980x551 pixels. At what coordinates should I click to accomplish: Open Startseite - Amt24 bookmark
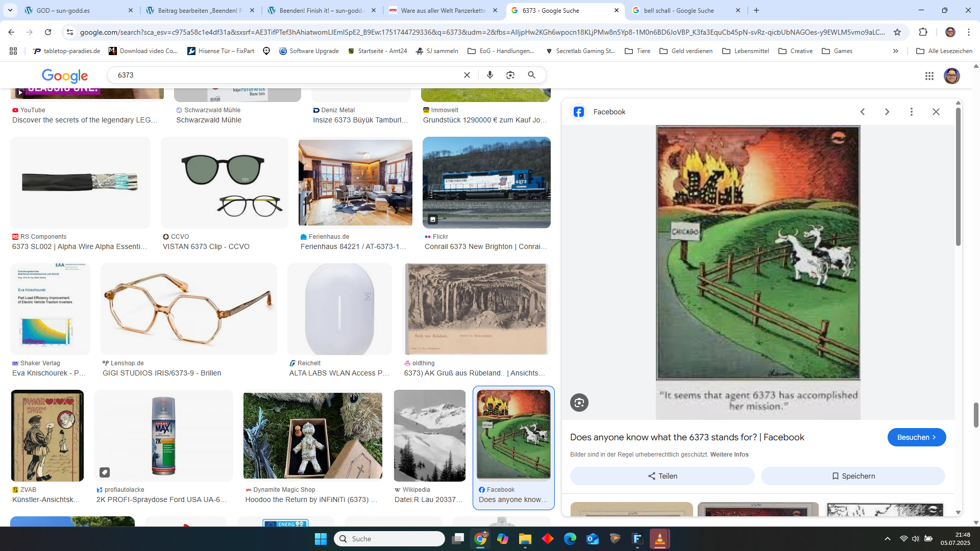[377, 51]
